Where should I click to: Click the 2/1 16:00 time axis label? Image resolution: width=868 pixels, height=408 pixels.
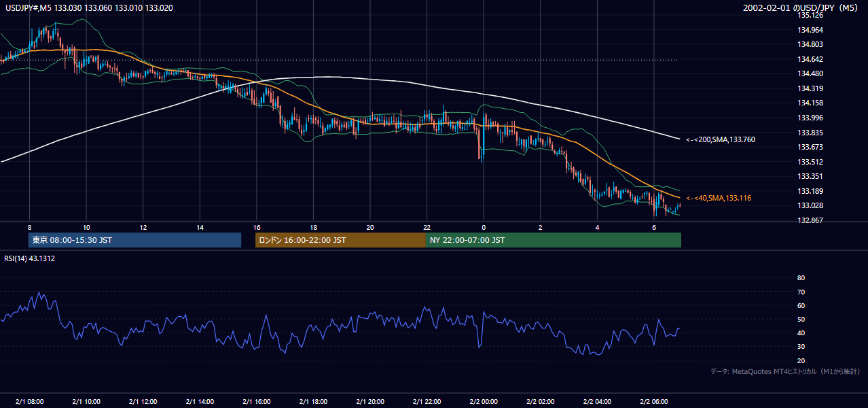[x=257, y=402]
